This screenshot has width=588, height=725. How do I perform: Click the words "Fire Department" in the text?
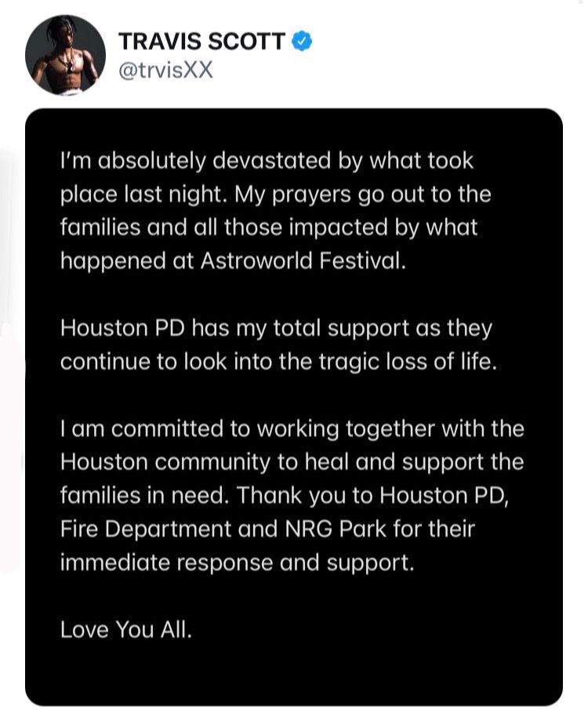146,530
